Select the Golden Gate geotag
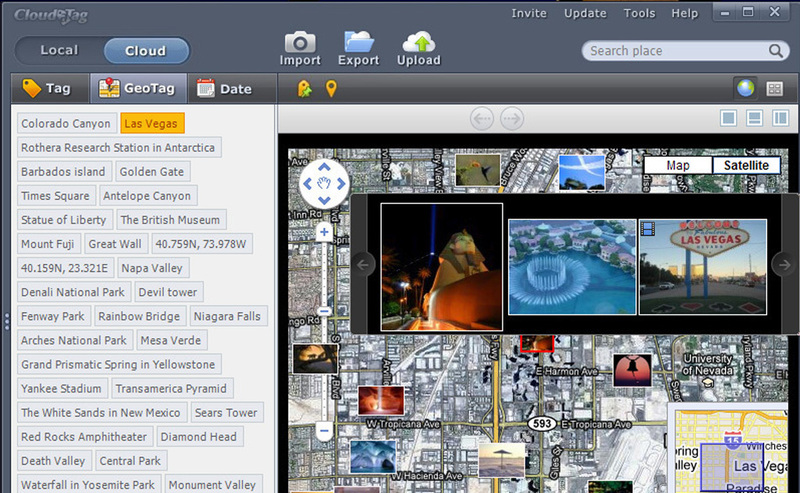The height and width of the screenshot is (493, 800). [x=152, y=171]
